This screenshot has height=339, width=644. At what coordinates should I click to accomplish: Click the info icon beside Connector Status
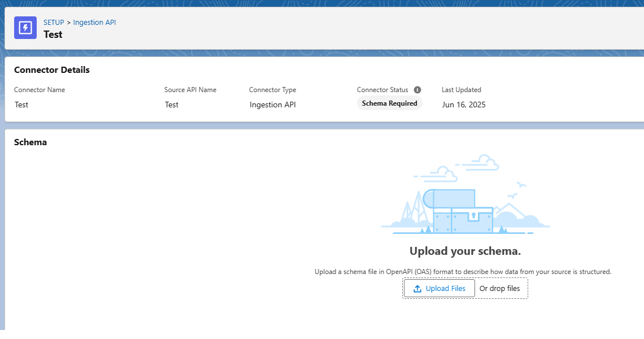pyautogui.click(x=417, y=89)
